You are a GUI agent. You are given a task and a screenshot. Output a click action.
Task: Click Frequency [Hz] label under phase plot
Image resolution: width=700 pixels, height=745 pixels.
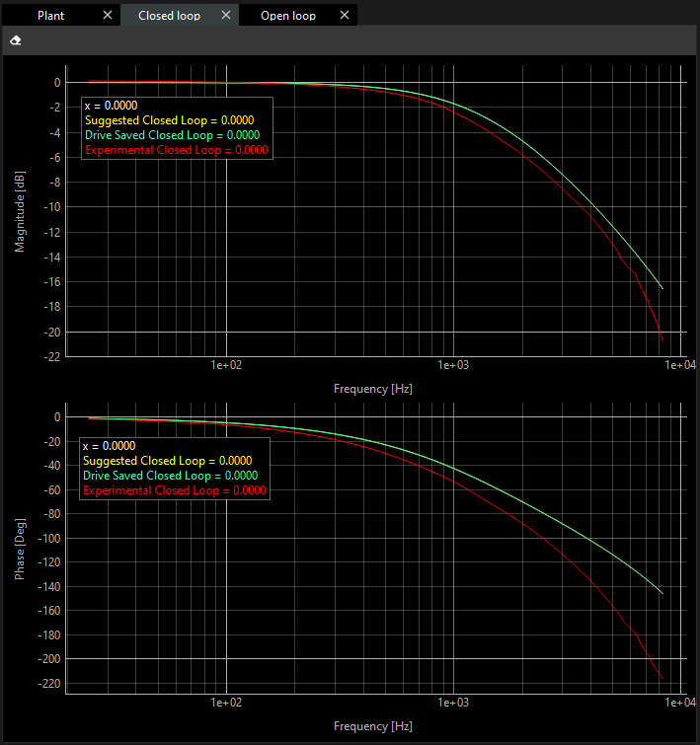click(x=373, y=726)
